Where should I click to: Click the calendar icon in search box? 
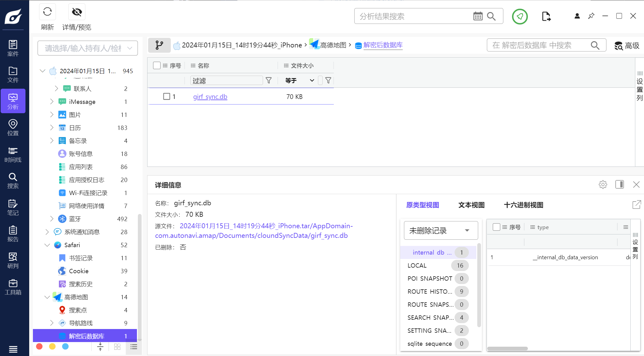coord(478,16)
